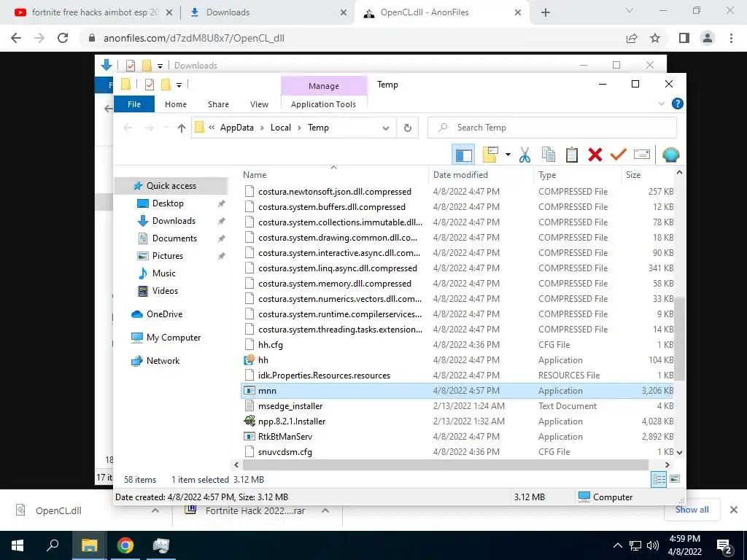Open Music in the navigation pane
The image size is (747, 560).
164,273
